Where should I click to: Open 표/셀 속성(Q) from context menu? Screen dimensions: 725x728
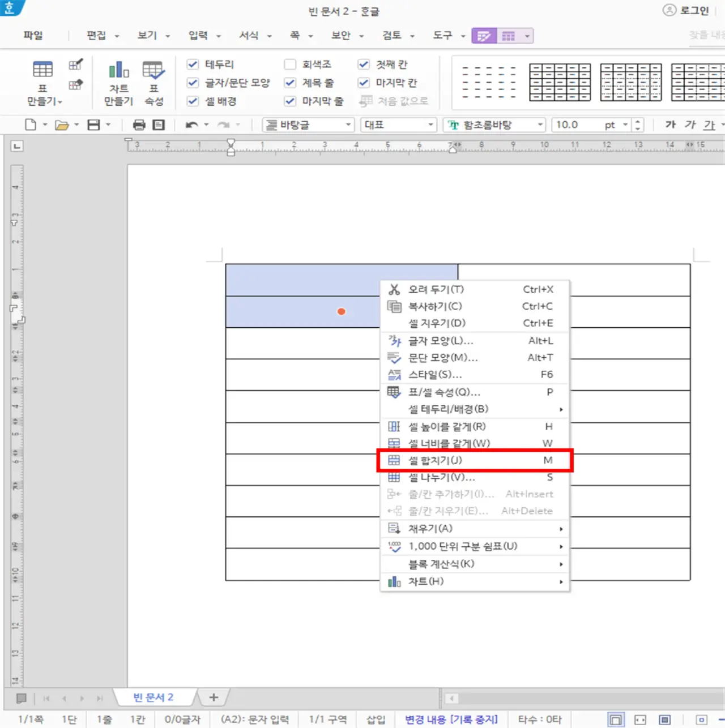(x=475, y=392)
